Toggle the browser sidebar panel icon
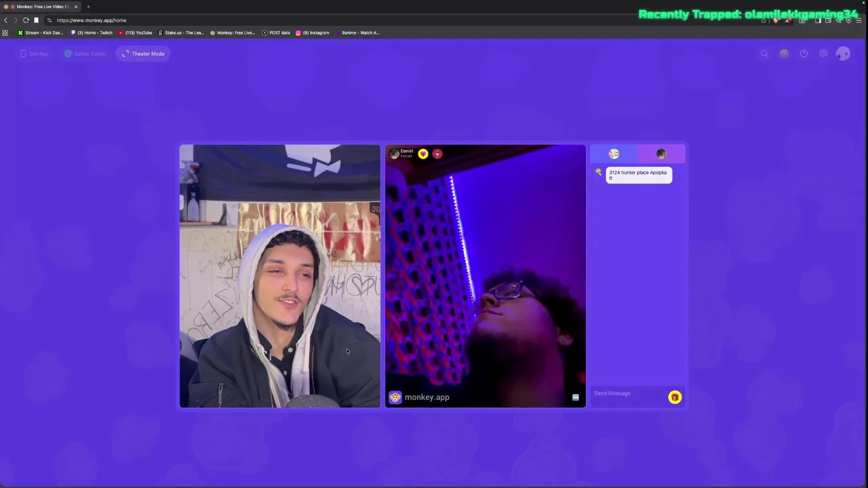Viewport: 868px width, 488px height. click(818, 20)
